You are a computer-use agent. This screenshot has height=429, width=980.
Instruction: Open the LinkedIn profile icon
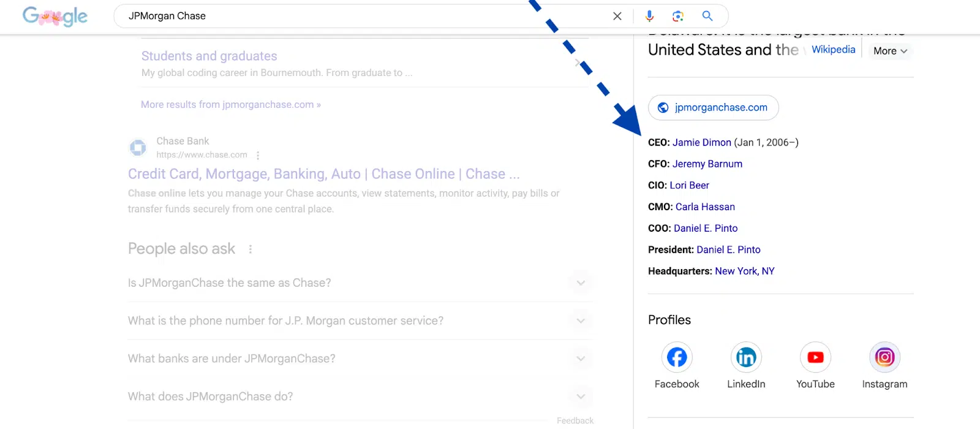[746, 357]
